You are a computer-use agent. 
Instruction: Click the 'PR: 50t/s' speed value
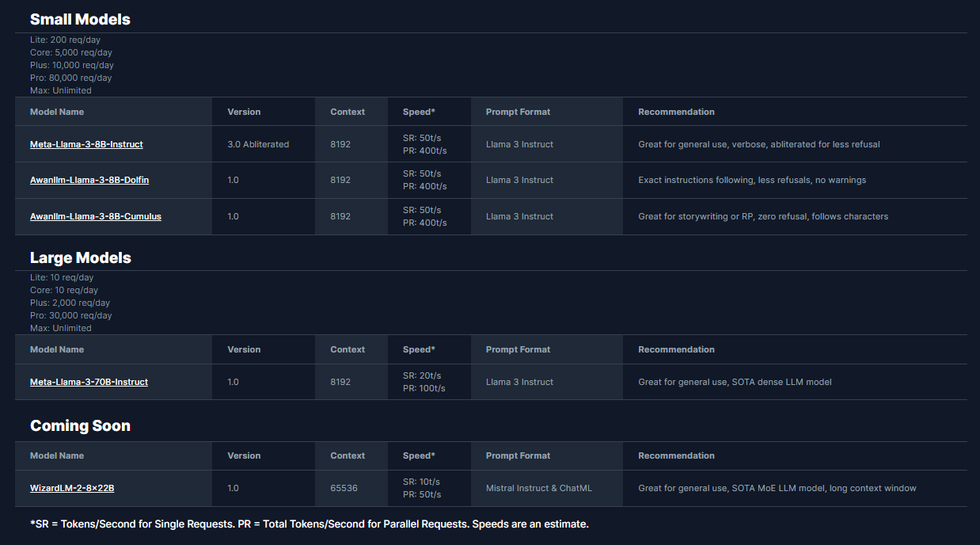click(422, 494)
